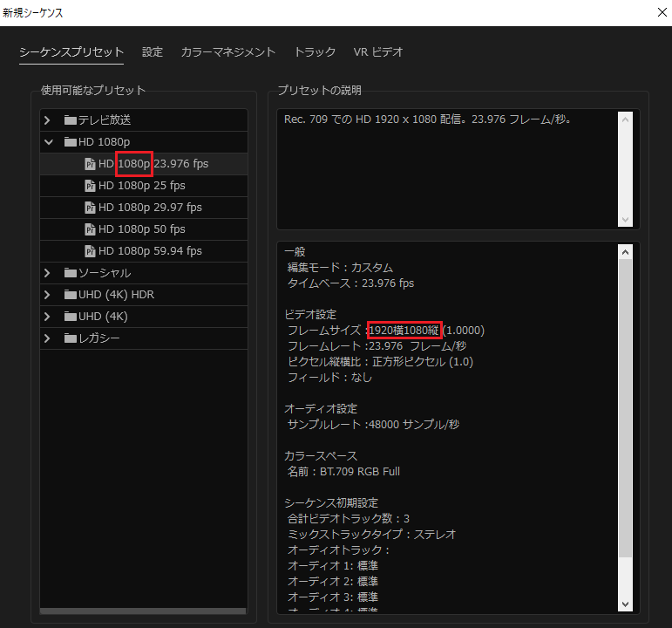This screenshot has width=672, height=628.
Task: Click the preset icon for HD 1080p 25 fps
Action: pyautogui.click(x=90, y=186)
